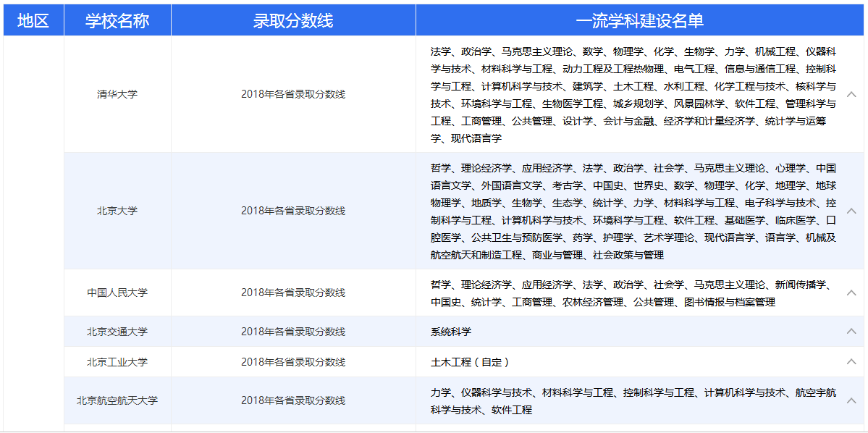Collapse the 北京工业大学 row chevron
Screen dimensions: 868x433
point(851,361)
